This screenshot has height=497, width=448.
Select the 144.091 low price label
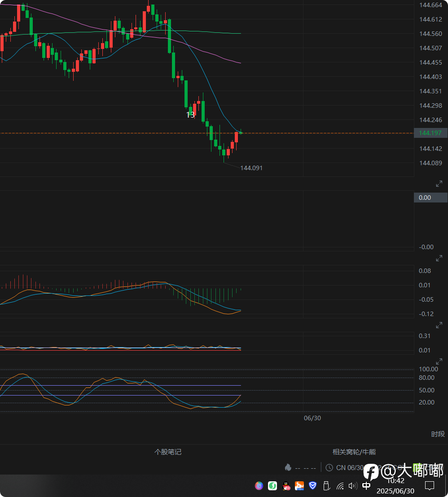point(251,168)
